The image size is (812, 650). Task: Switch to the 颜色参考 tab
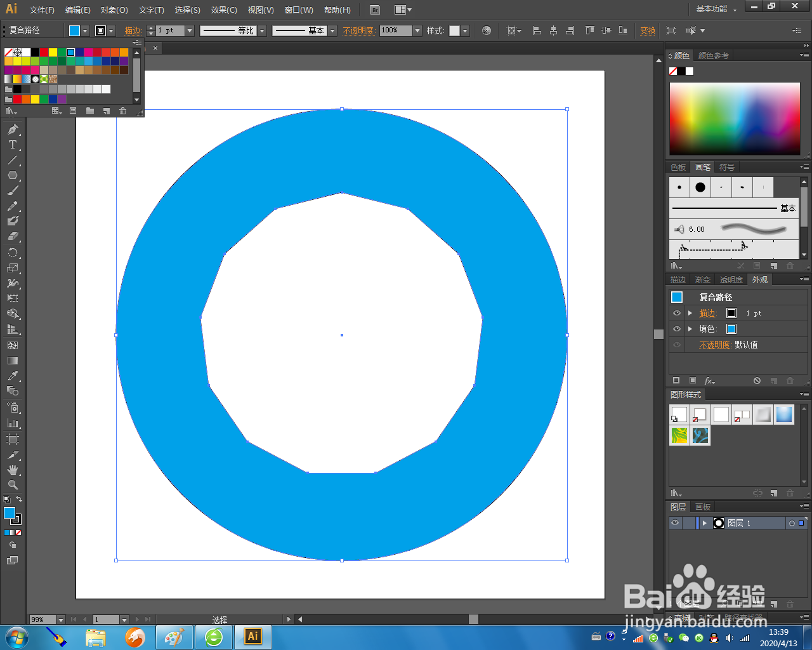click(x=713, y=56)
